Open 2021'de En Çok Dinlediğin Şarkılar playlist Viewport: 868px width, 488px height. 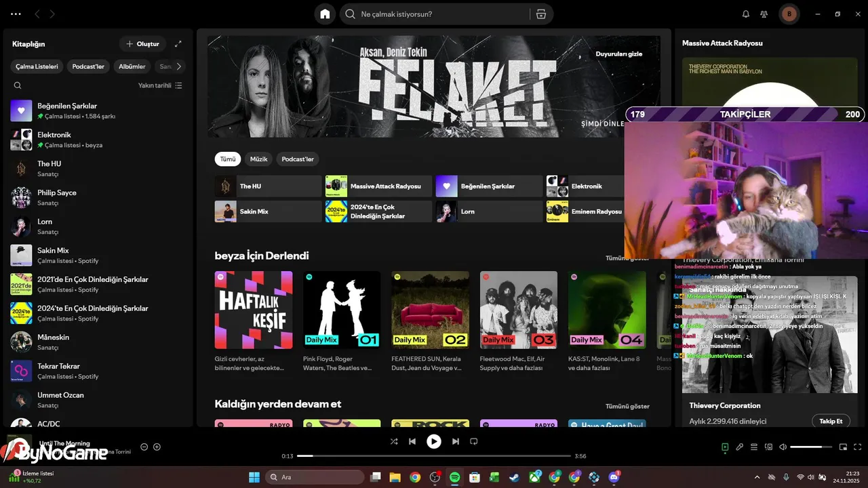click(x=98, y=284)
